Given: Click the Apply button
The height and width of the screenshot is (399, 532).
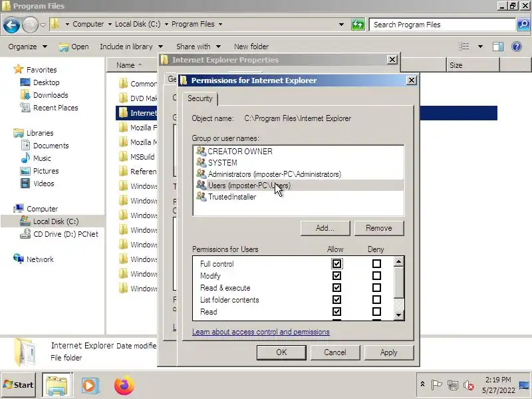Looking at the screenshot, I should (x=389, y=352).
